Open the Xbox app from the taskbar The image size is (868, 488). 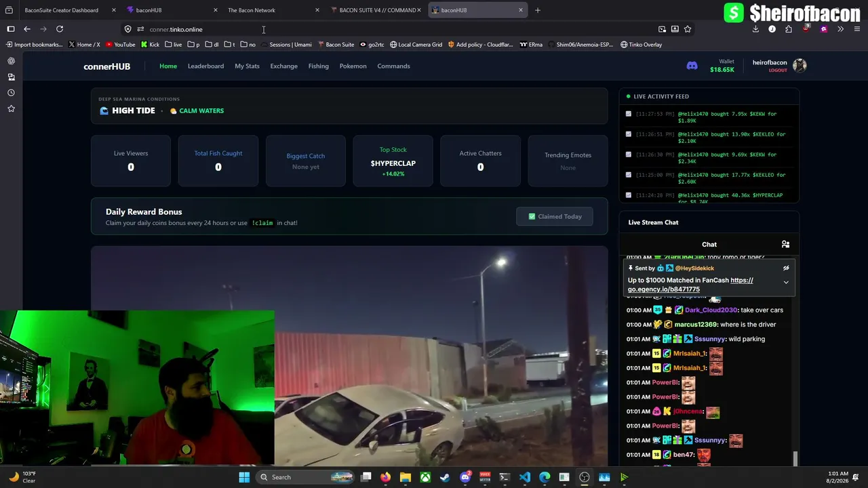[x=425, y=477]
